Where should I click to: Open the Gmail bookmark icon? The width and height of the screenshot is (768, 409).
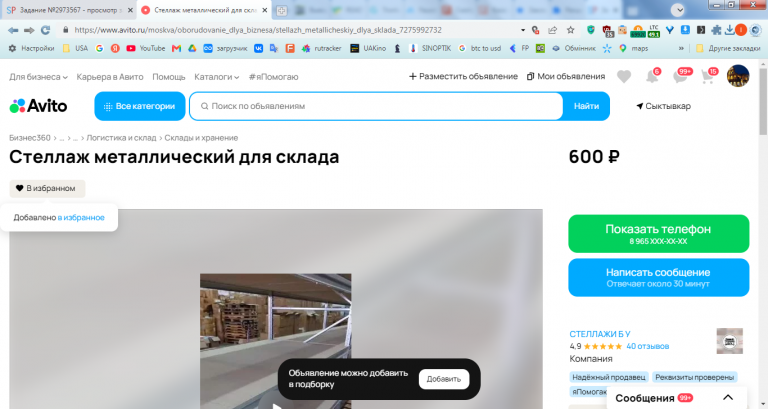pos(176,48)
